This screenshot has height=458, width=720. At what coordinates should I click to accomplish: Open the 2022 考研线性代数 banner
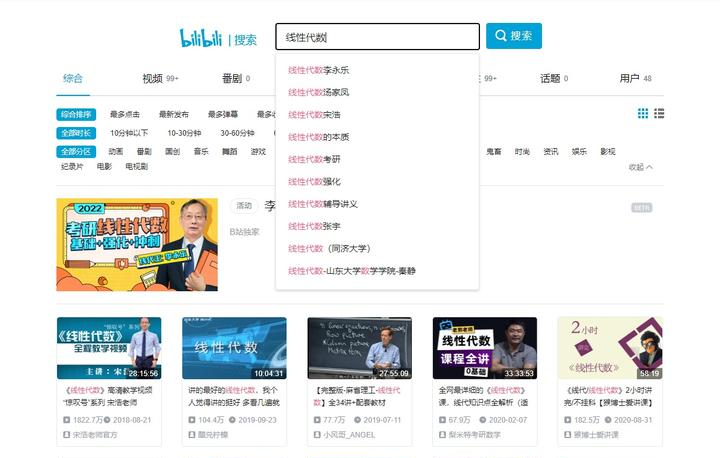137,244
